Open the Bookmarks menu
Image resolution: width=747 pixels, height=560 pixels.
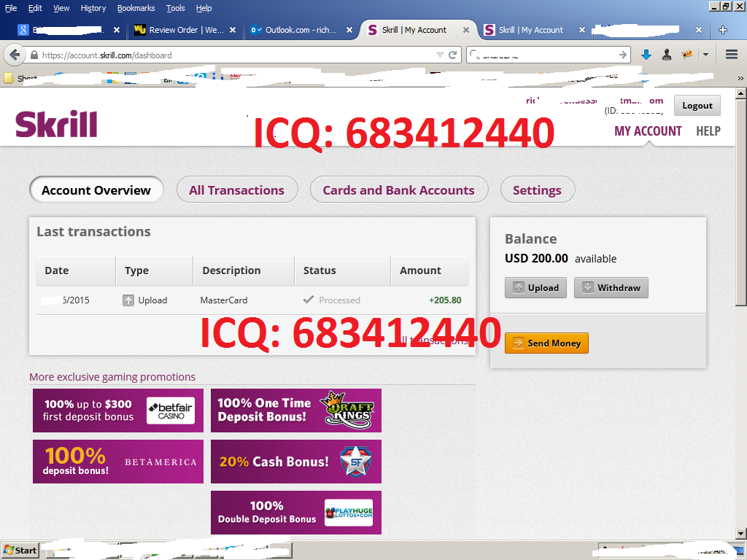136,8
